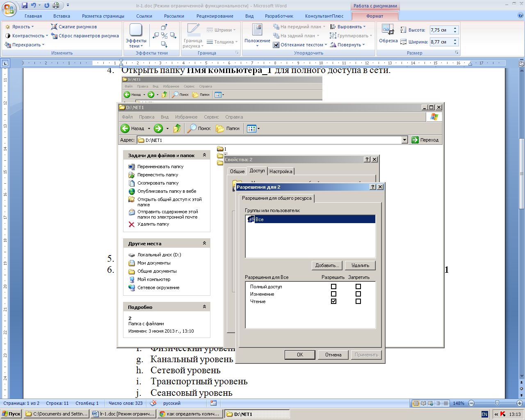Click the ruler tab selector icon
Viewport: 525px width, 420px height.
click(5, 63)
